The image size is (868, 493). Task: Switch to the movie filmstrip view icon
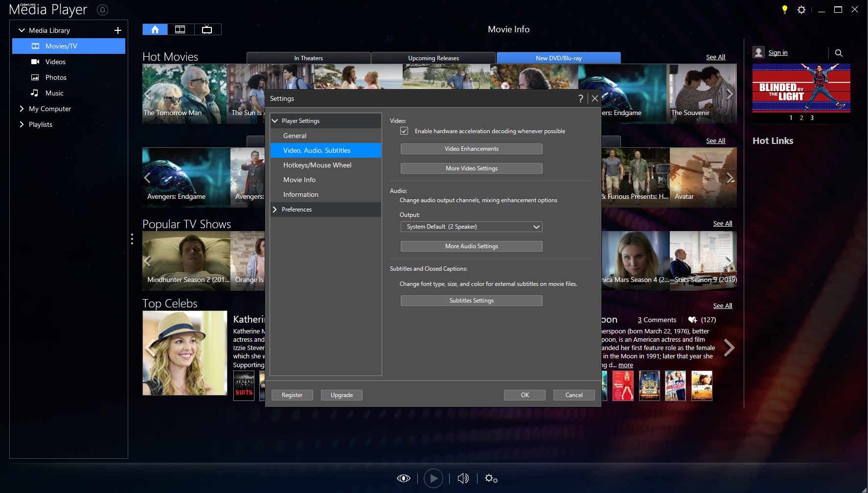click(181, 29)
